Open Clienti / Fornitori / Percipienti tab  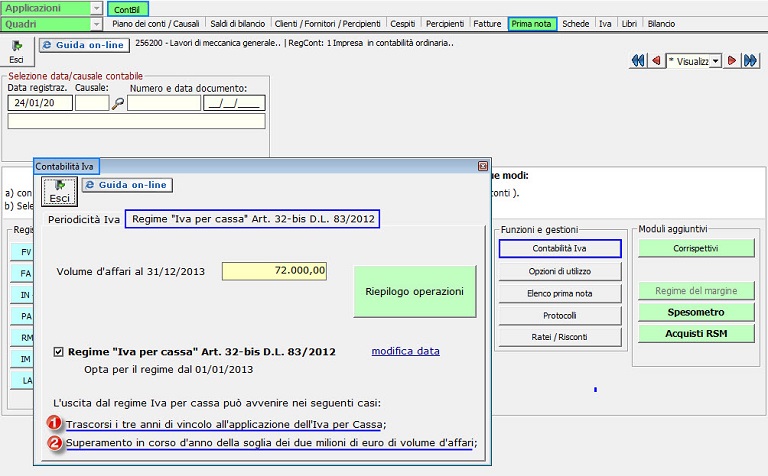[x=327, y=24]
